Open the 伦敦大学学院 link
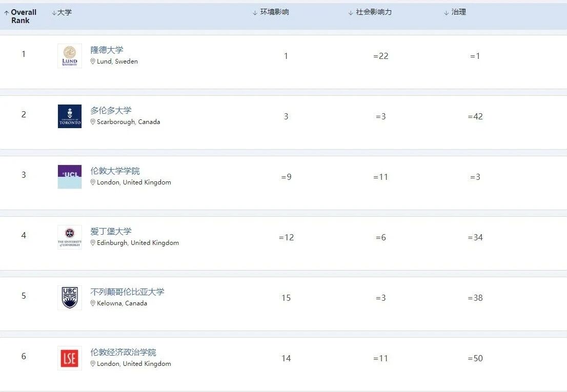This screenshot has width=567, height=392. click(x=115, y=171)
